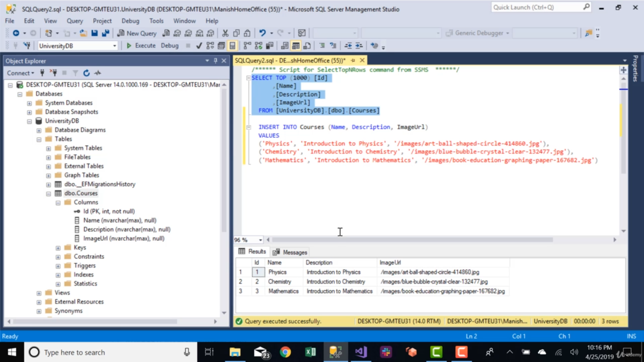644x362 pixels.
Task: Click the editor horizontal scrollbar
Action: 413,240
